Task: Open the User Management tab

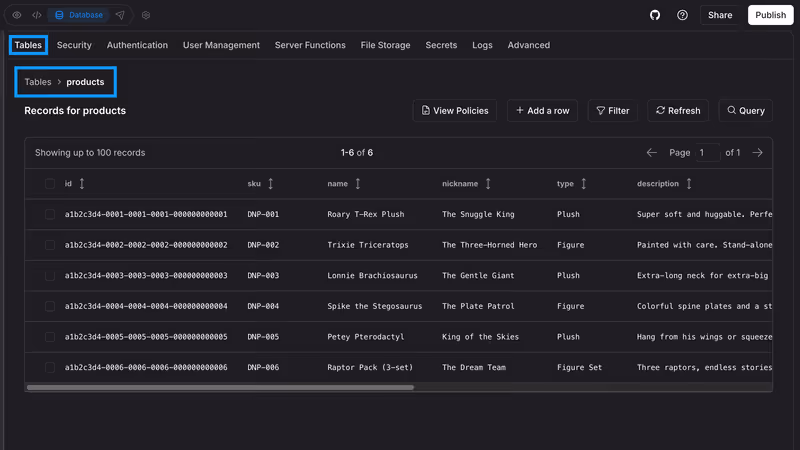Action: [x=221, y=45]
